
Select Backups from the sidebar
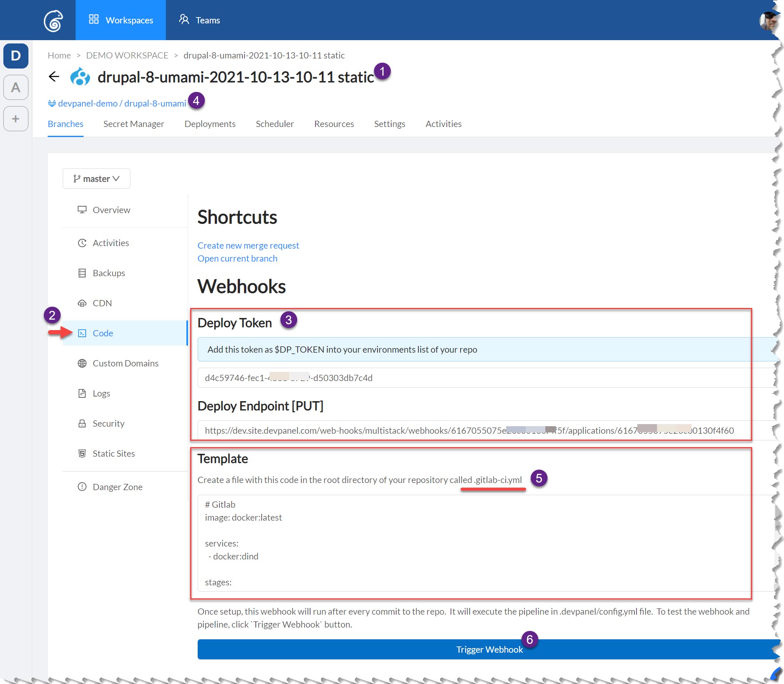click(108, 273)
